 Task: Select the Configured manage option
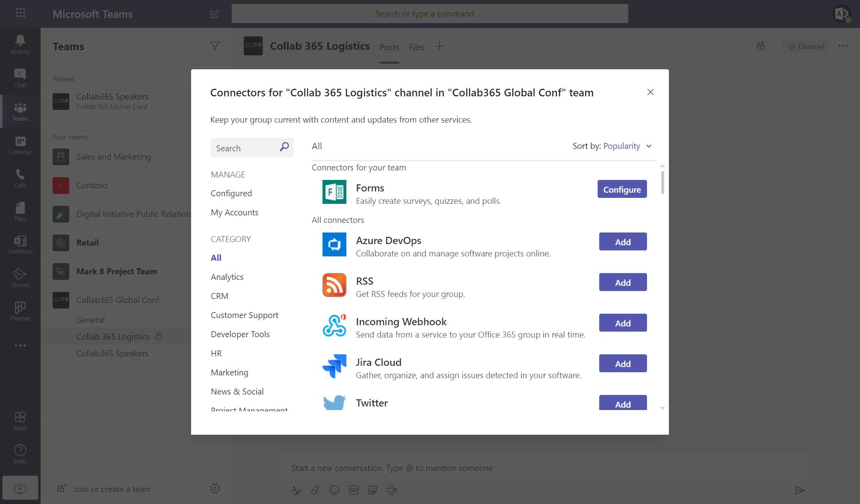(231, 193)
